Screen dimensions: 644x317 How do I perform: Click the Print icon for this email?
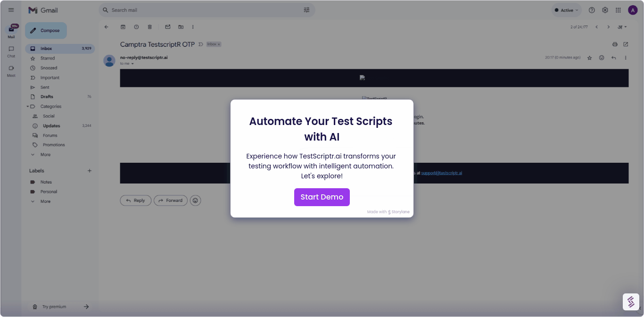coord(615,44)
